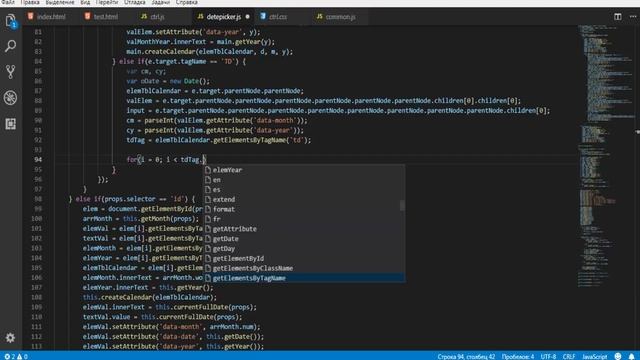Image resolution: width=640 pixels, height=360 pixels.
Task: Click the elemTblCalendar assignment on line 87
Action: pos(215,91)
